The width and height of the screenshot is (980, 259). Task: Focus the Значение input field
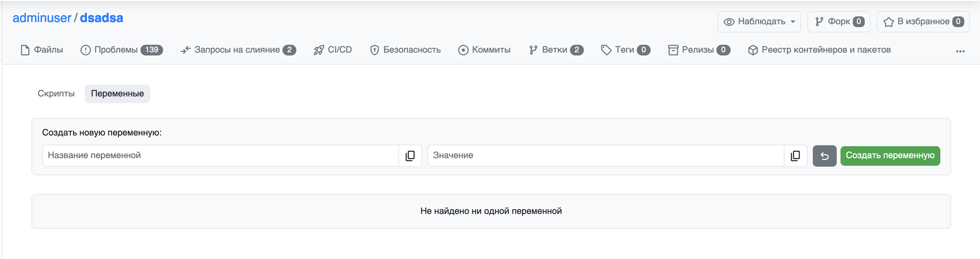(606, 155)
